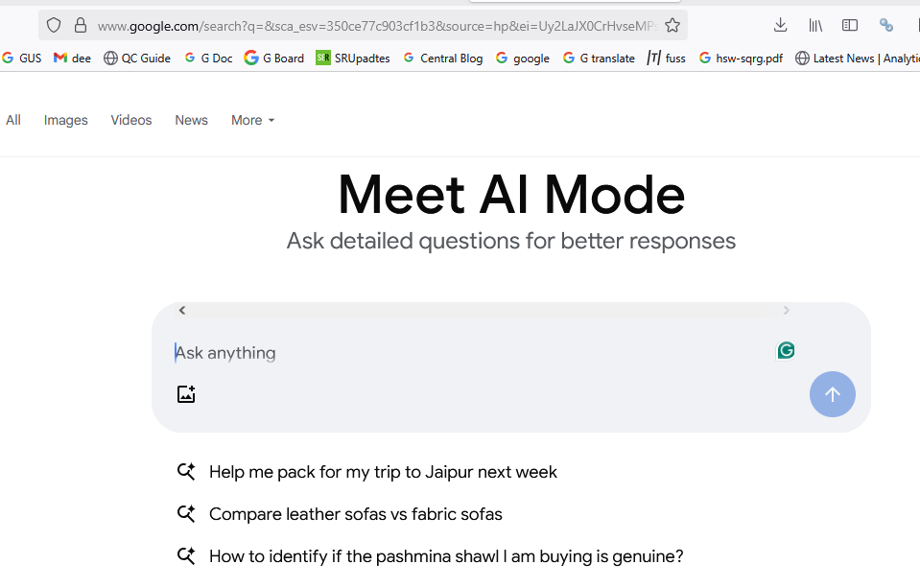Open the Library toolbar icon
This screenshot has width=920, height=588.
(x=814, y=24)
